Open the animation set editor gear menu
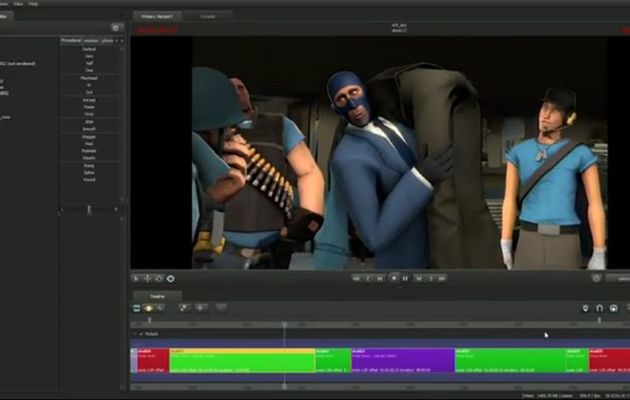 [x=116, y=28]
